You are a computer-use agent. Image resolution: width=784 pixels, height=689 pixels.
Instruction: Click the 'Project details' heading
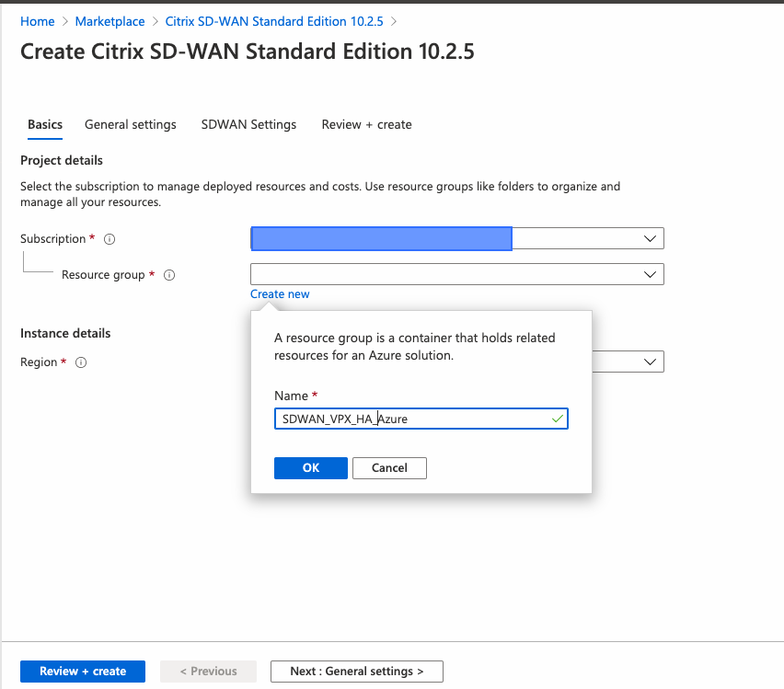pos(62,160)
